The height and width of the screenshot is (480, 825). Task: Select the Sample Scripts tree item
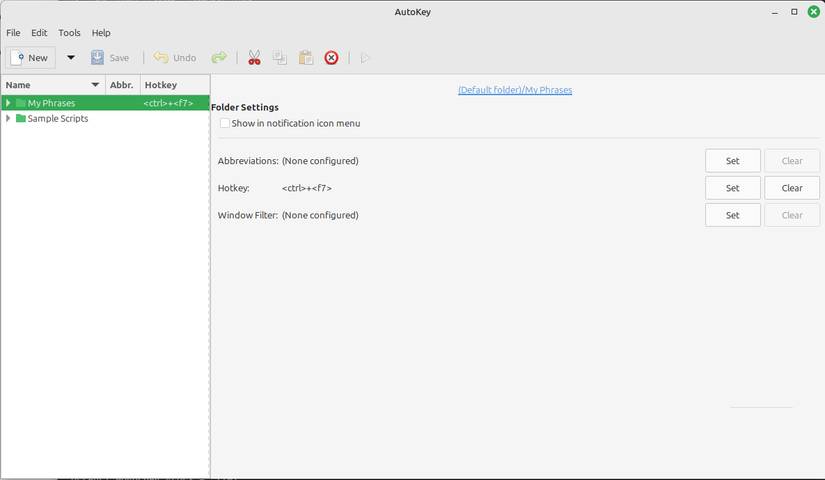(58, 119)
